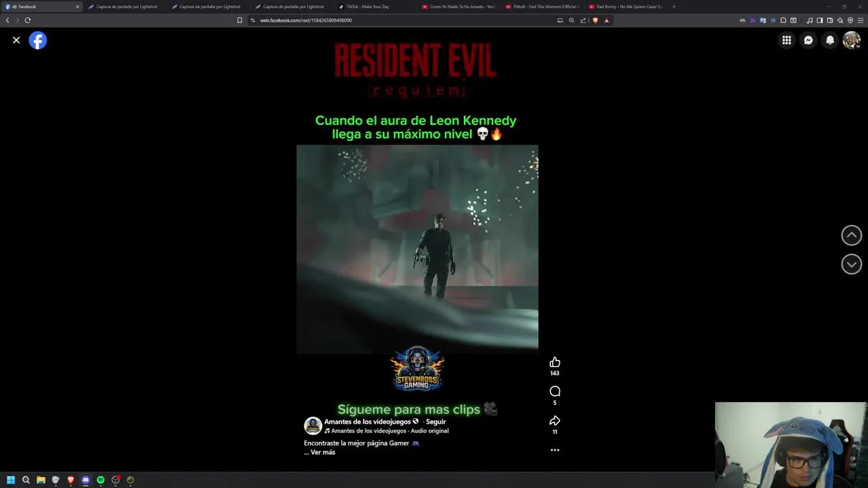Click the Seguir follow button
This screenshot has width=868, height=488.
[435, 422]
